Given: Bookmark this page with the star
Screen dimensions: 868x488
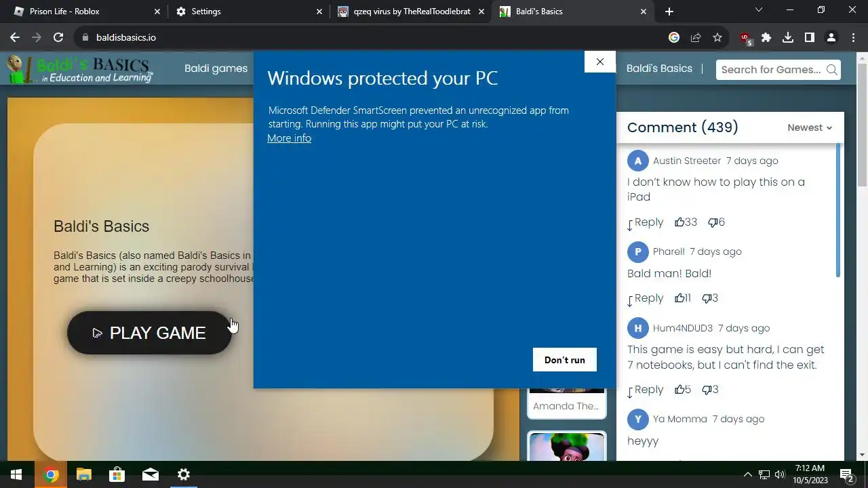Looking at the screenshot, I should 717,37.
